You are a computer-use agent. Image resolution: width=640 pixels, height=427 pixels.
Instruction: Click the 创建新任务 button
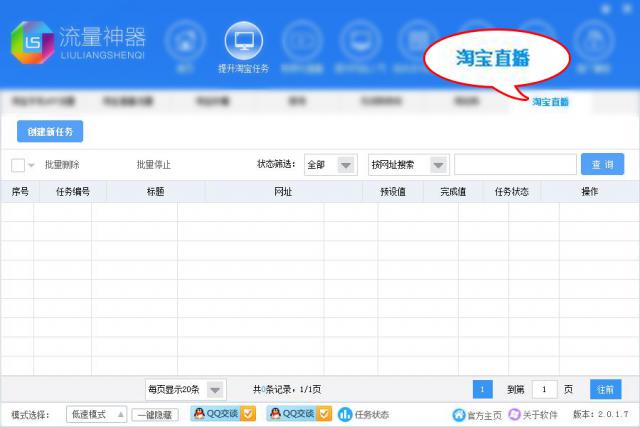tap(50, 131)
